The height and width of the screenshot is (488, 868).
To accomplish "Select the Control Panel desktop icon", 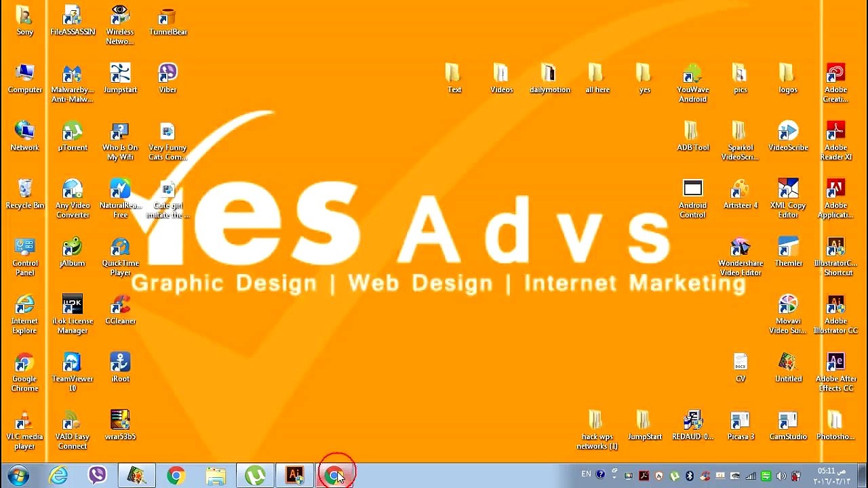I will (24, 257).
